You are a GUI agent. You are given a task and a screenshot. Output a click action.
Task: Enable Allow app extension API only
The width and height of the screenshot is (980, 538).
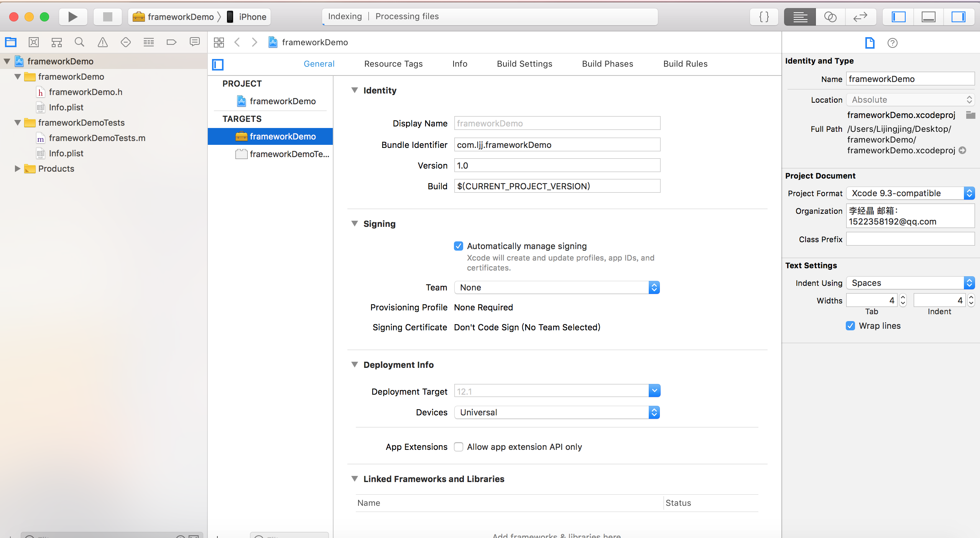pos(459,447)
